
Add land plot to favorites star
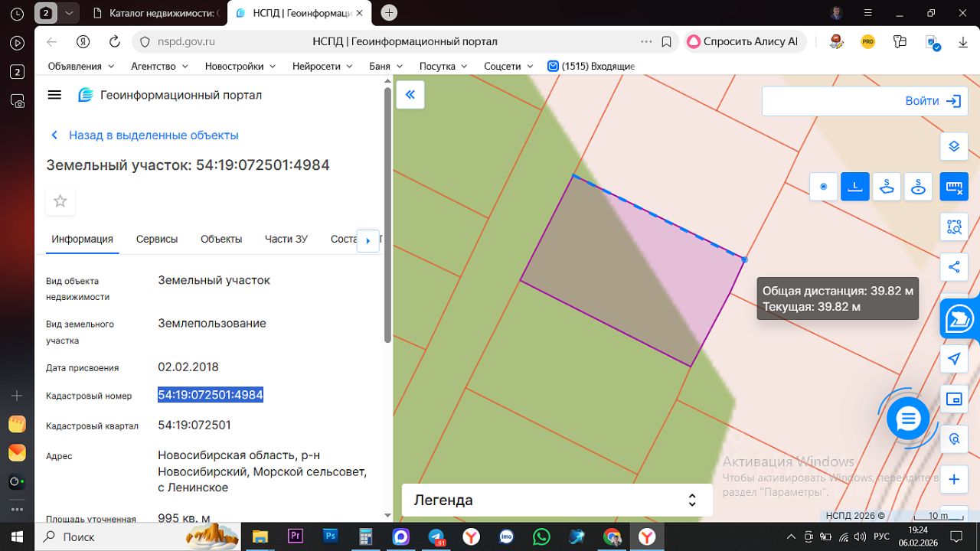60,201
